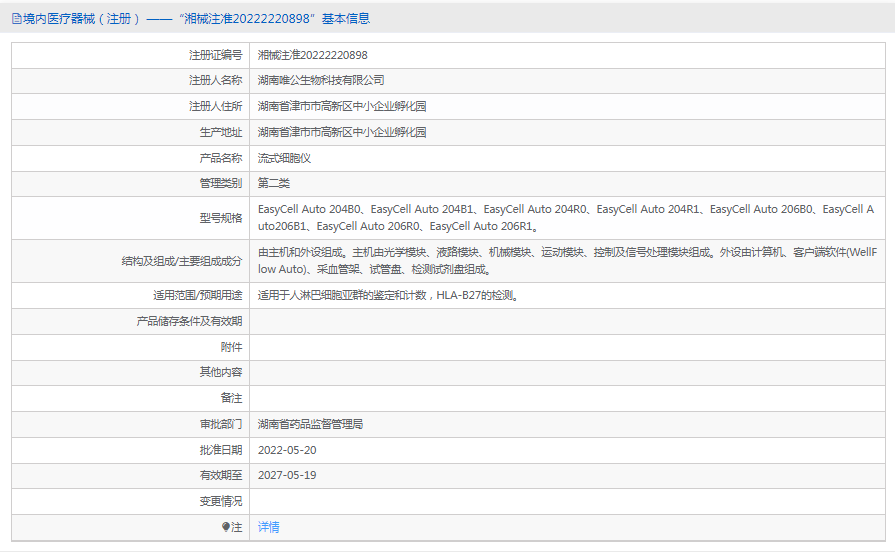This screenshot has height=552, width=895.
Task: Click the 附件 label
Action: pyautogui.click(x=231, y=347)
